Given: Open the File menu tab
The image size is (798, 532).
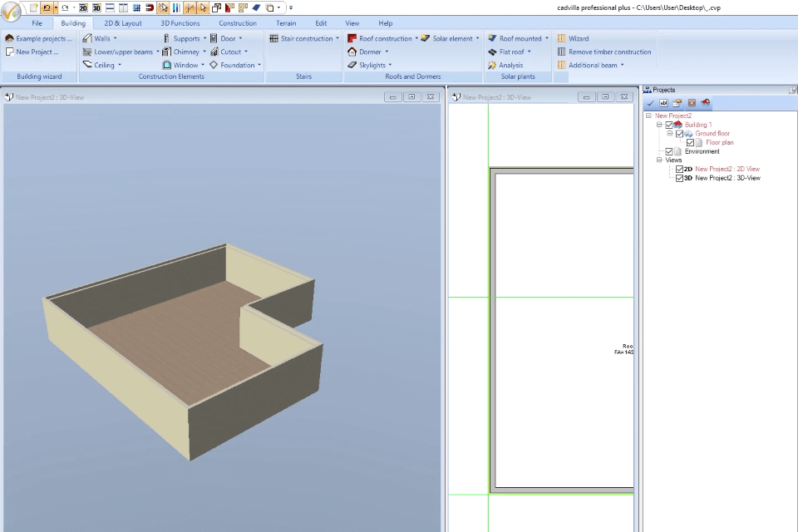Looking at the screenshot, I should 37,23.
